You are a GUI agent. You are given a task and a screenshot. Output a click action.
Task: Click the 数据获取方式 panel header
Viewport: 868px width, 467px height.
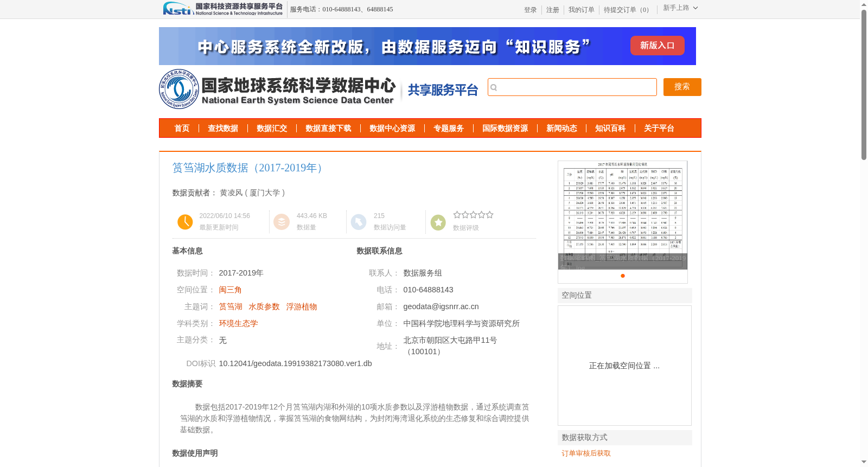tap(625, 438)
